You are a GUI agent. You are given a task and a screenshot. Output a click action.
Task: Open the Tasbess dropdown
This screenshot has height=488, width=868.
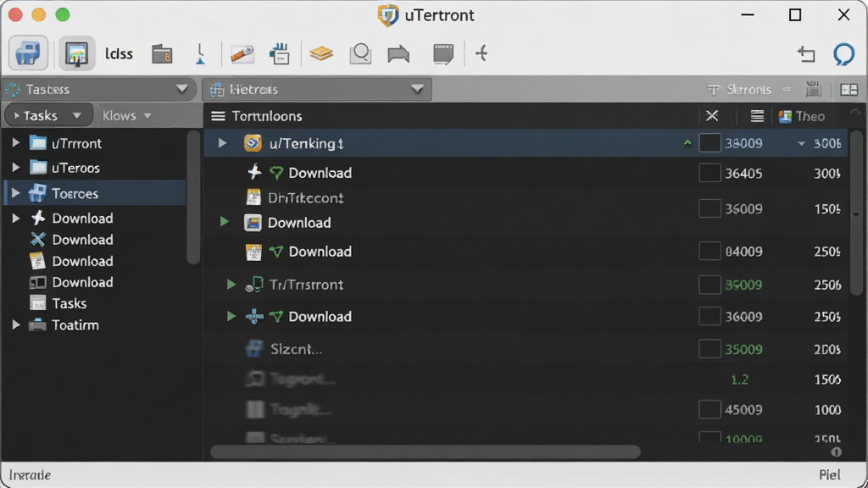(x=99, y=89)
